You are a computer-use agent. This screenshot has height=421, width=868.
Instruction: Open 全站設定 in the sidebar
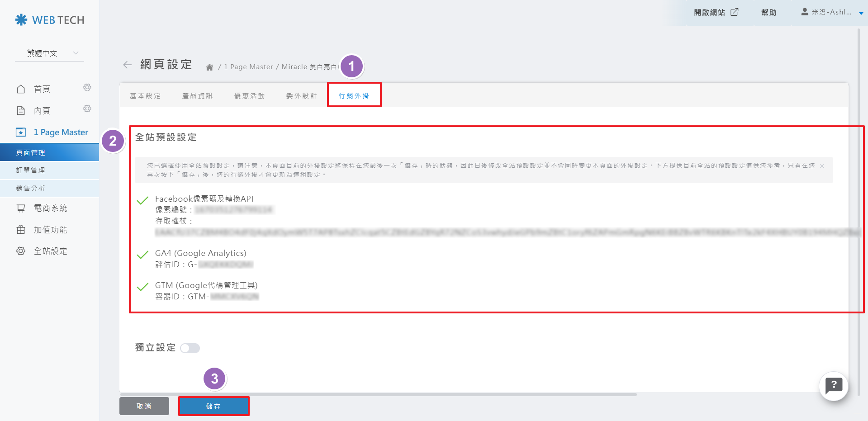tap(50, 251)
